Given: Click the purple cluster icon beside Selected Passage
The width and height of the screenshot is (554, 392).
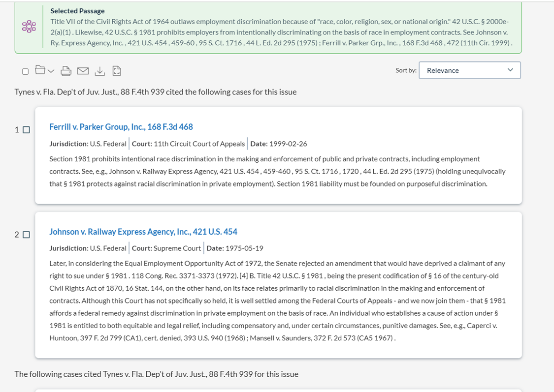Looking at the screenshot, I should click(x=29, y=27).
